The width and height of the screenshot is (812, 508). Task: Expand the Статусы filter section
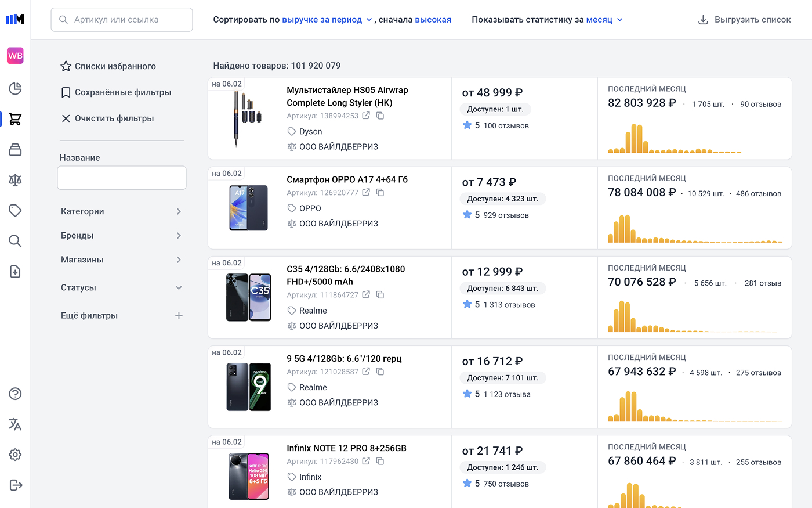coord(121,287)
